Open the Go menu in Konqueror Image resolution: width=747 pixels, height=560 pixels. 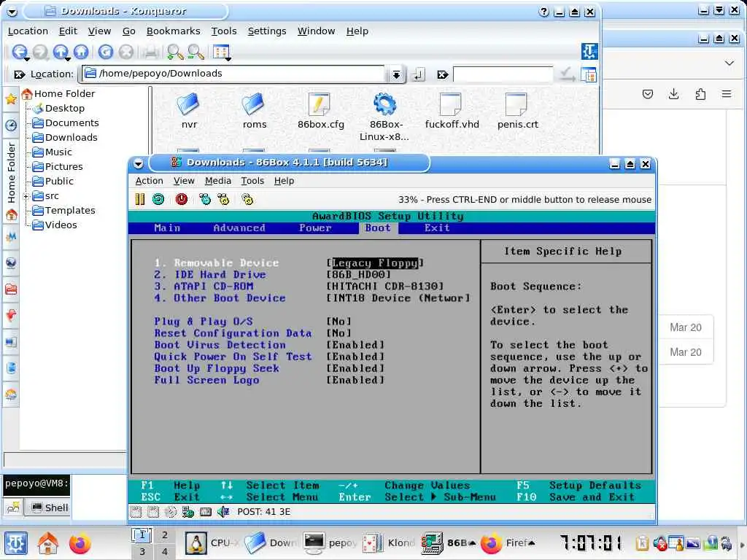(128, 31)
